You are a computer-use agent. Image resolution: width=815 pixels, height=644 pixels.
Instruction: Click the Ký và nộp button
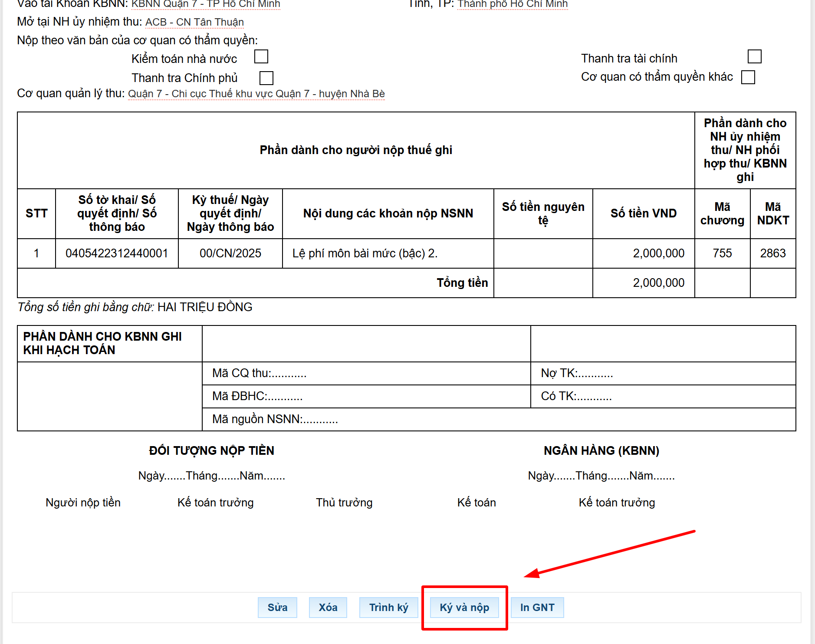[x=464, y=607]
